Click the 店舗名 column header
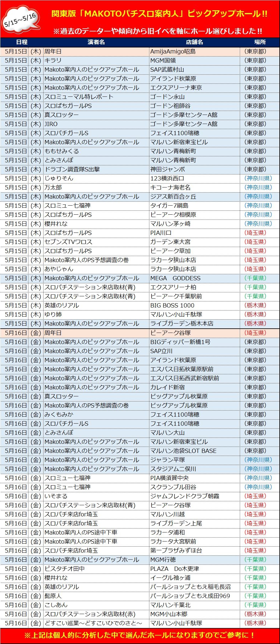 coord(194,42)
